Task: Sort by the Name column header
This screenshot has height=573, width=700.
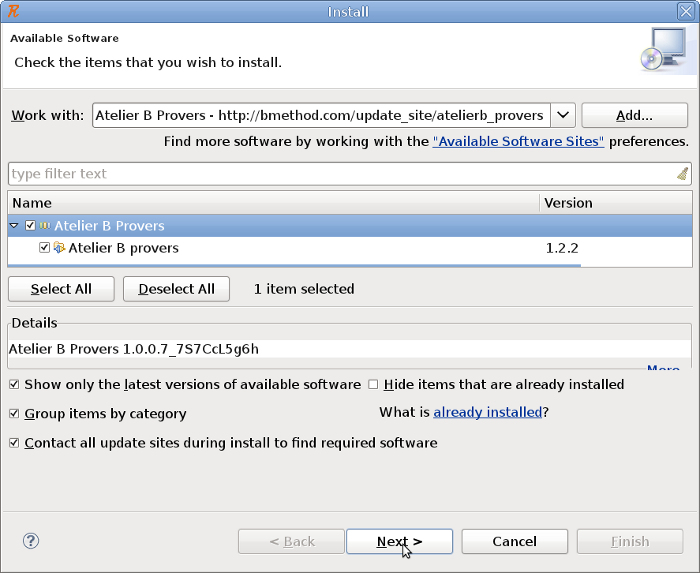Action: (x=273, y=203)
